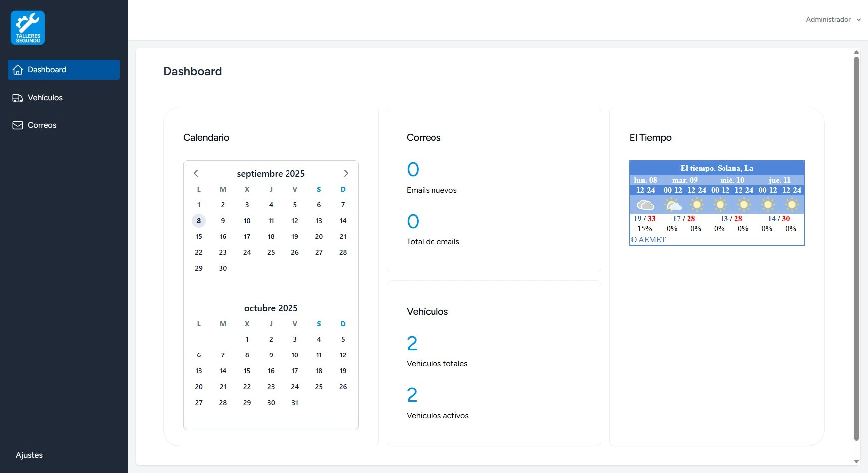868x473 pixels.
Task: Click the Correos envelope icon
Action: click(x=18, y=125)
